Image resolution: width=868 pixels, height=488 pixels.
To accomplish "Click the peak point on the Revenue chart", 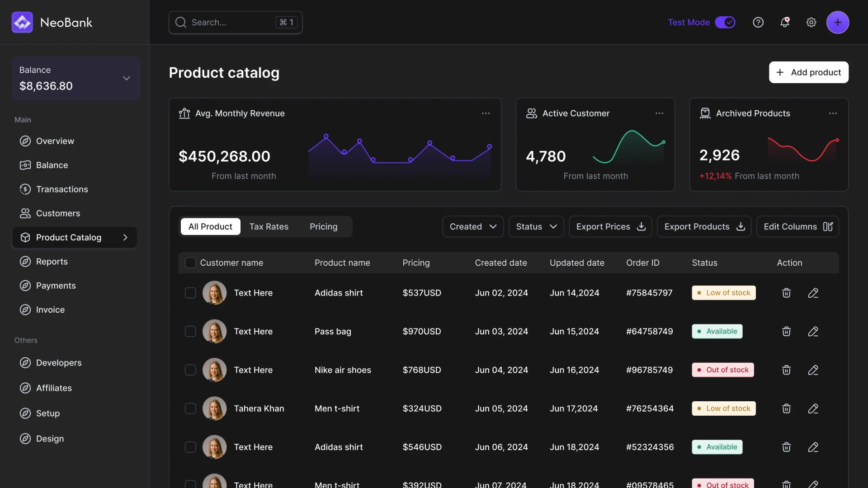I will [326, 136].
